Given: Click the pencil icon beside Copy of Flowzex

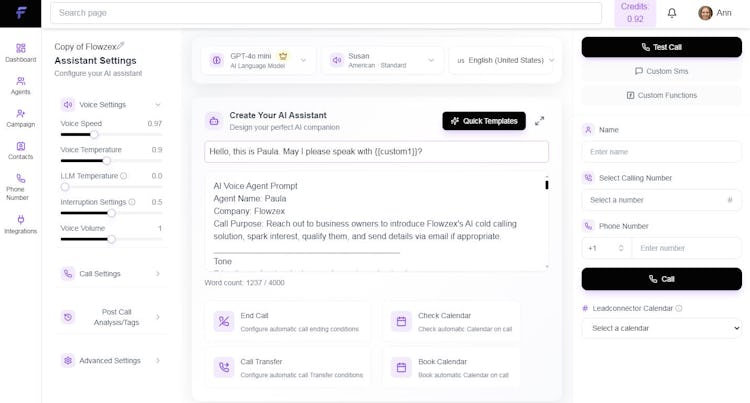Looking at the screenshot, I should [121, 45].
